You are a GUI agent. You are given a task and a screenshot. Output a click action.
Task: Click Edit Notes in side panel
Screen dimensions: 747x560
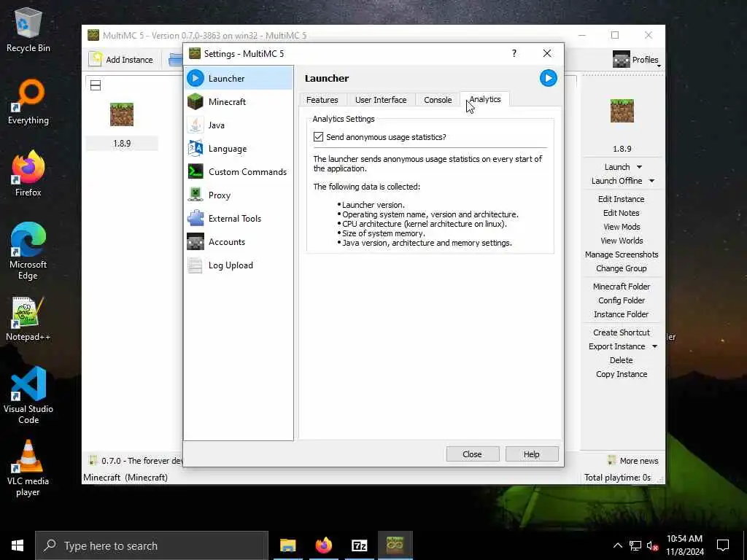(622, 213)
